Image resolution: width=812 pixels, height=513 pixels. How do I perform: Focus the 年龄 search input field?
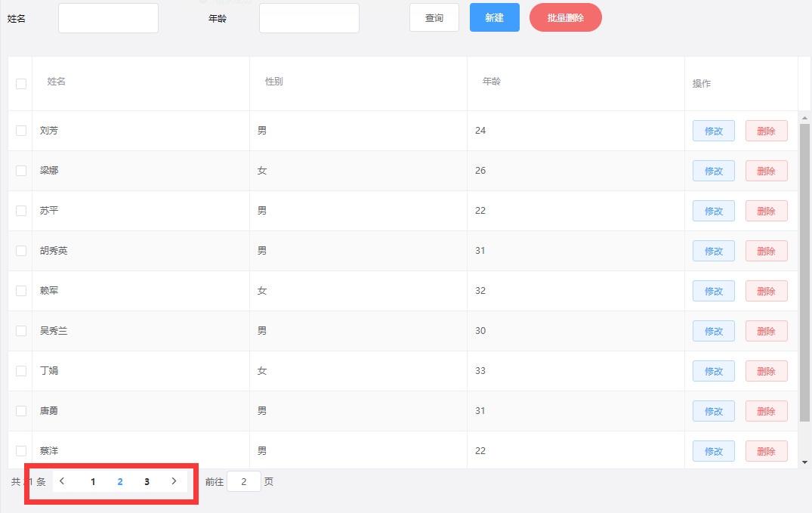309,18
